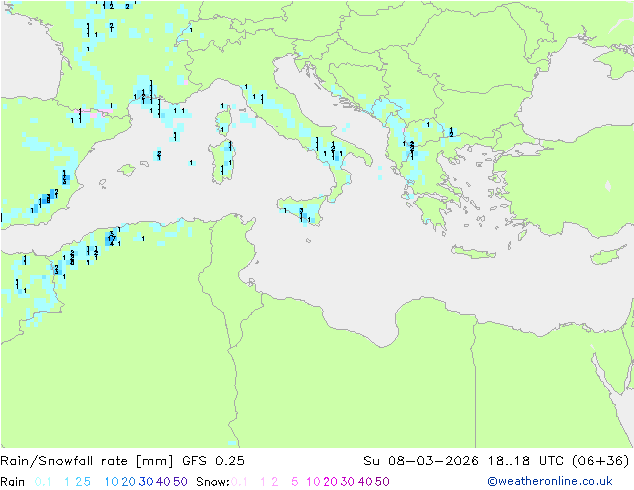The height and width of the screenshot is (490, 634).
Task: Pick the Snow 10 legend value
Action: coord(313,482)
